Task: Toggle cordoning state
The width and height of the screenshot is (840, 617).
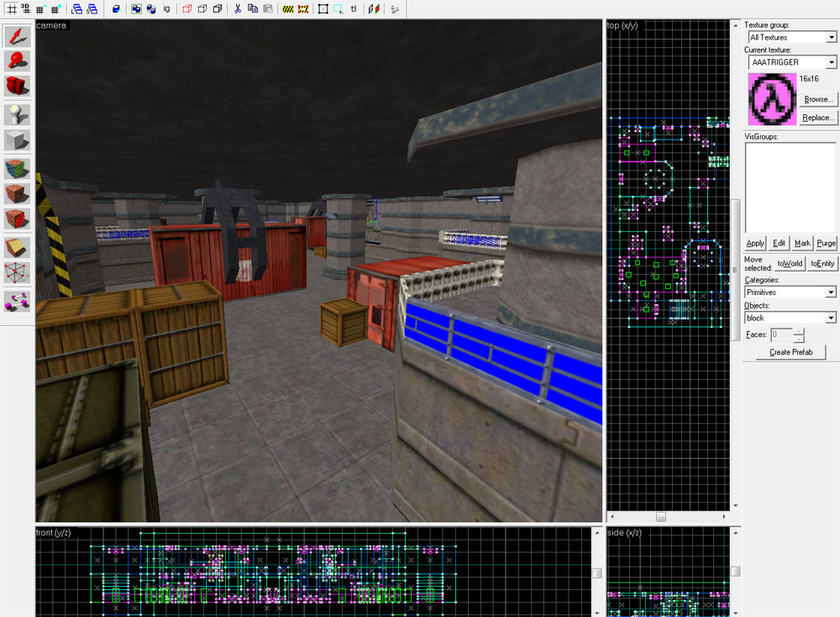Action: tap(288, 9)
